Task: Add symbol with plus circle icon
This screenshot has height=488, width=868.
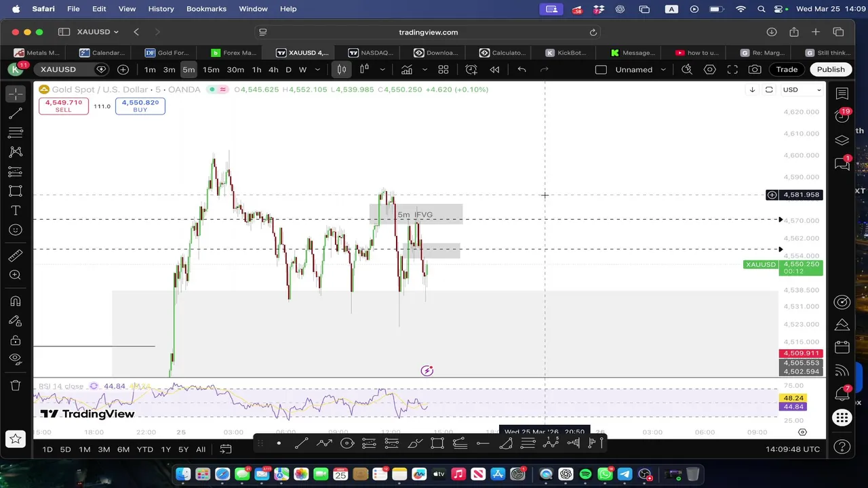Action: [123, 69]
